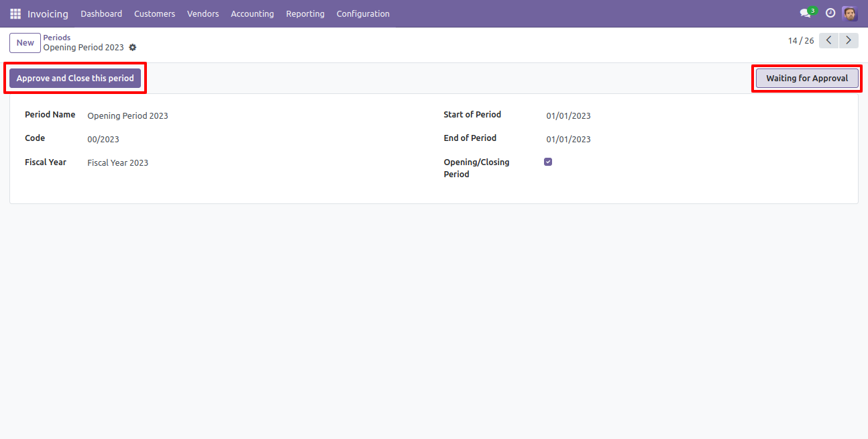Open the conversations chat bubble icon
868x439 pixels.
[805, 13]
